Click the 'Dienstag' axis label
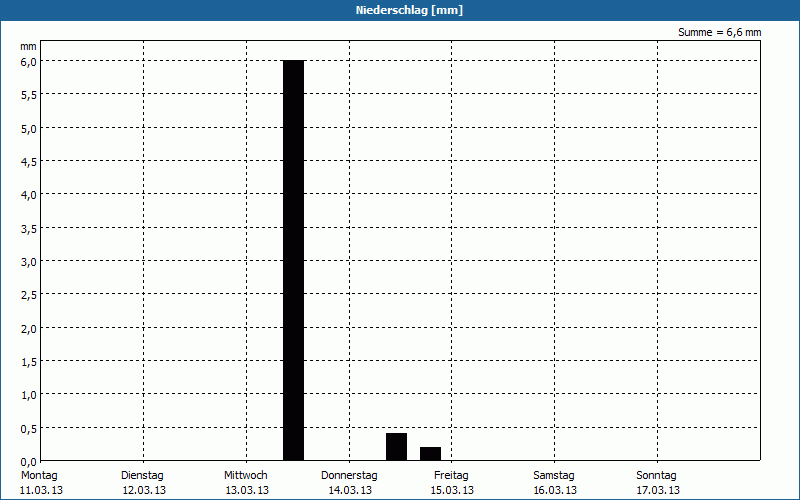The width and height of the screenshot is (800, 500). [x=142, y=476]
